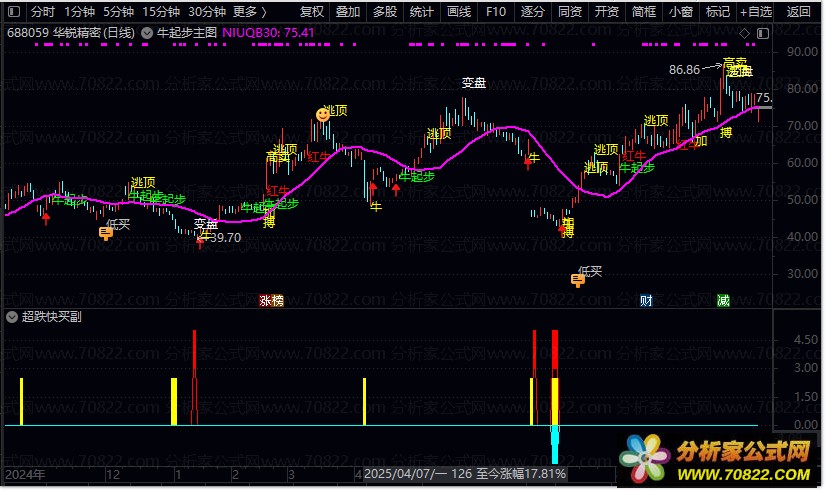
Task: Click the 12 month timeline marker
Action: click(x=113, y=474)
